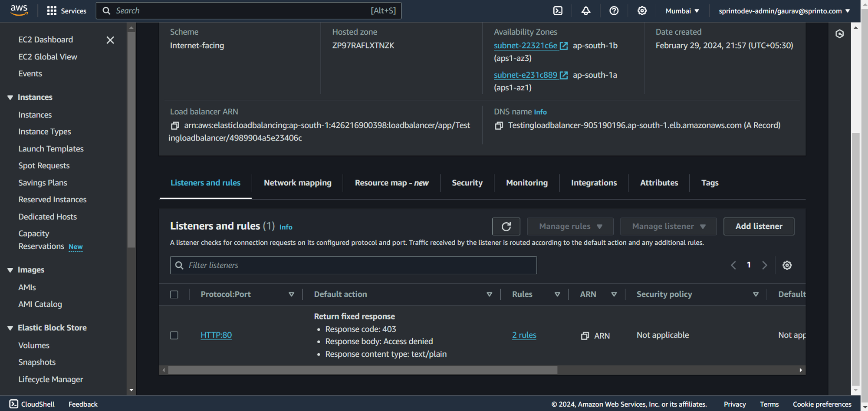This screenshot has height=411, width=868.
Task: Switch to the Monitoring tab
Action: tap(527, 183)
